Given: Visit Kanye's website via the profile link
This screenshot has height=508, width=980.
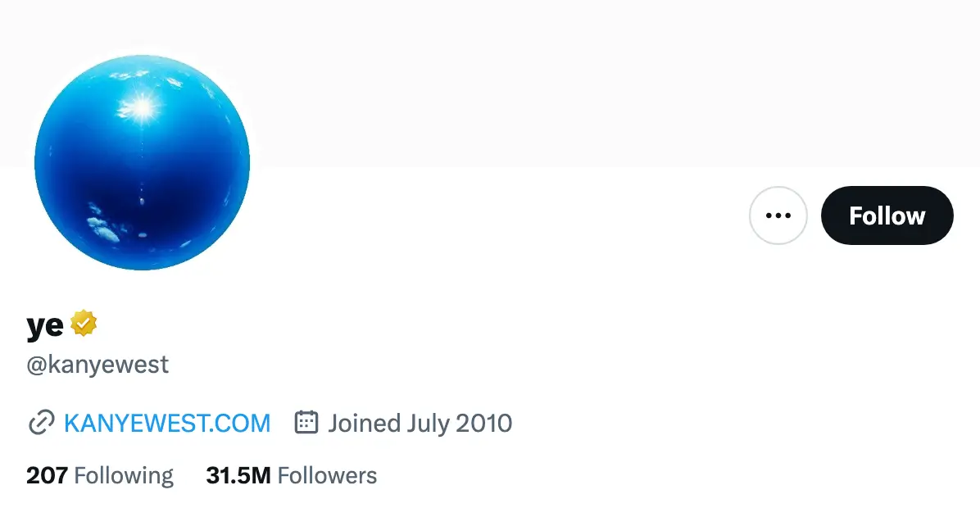Looking at the screenshot, I should click(x=166, y=423).
